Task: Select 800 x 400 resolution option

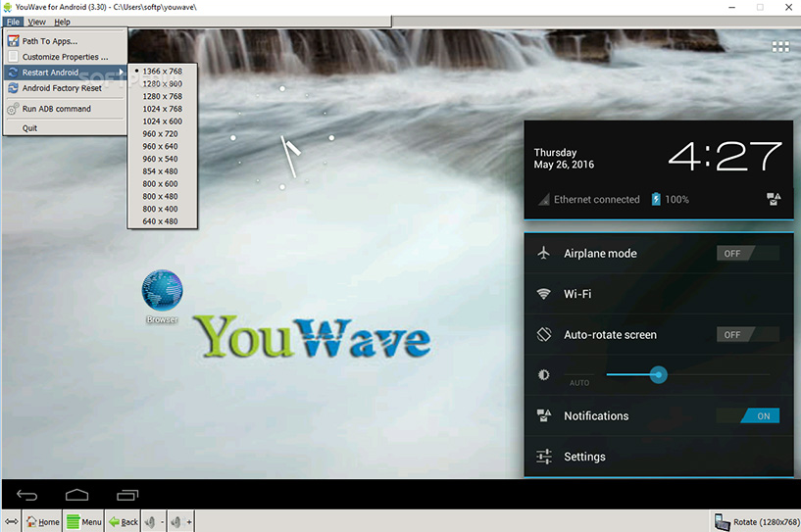Action: tap(163, 209)
